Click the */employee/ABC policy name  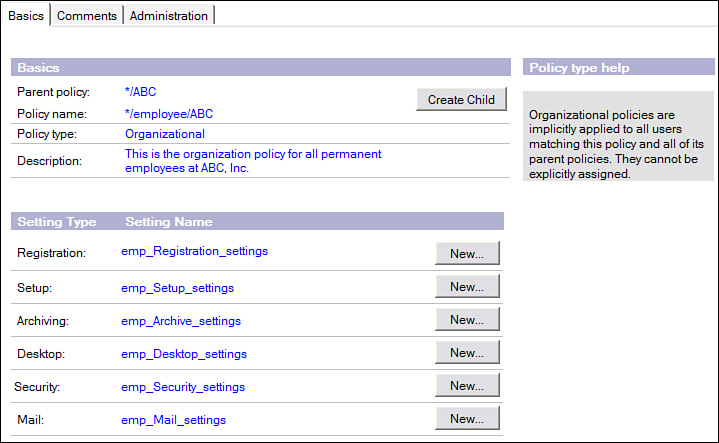(x=169, y=114)
